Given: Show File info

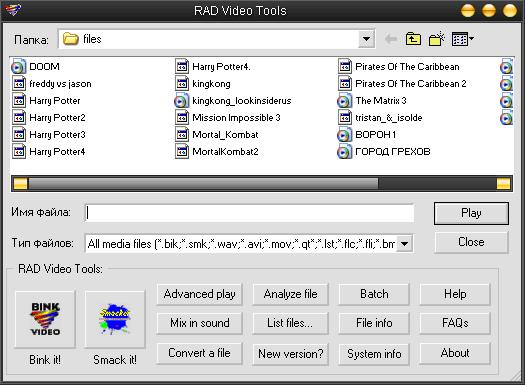Looking at the screenshot, I should [x=374, y=323].
